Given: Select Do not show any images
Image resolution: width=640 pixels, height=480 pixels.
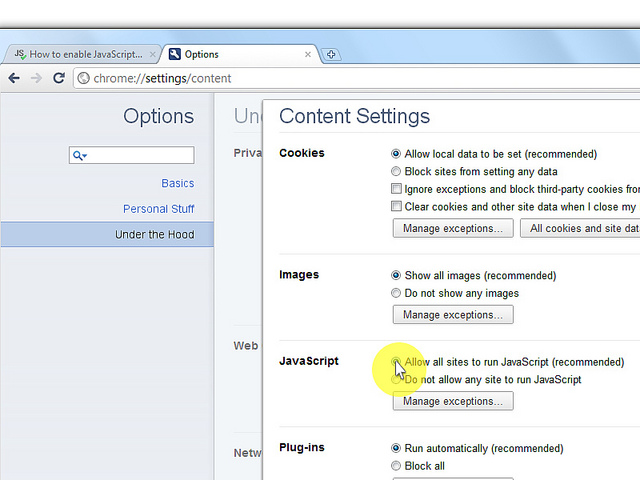Looking at the screenshot, I should click(x=397, y=293).
